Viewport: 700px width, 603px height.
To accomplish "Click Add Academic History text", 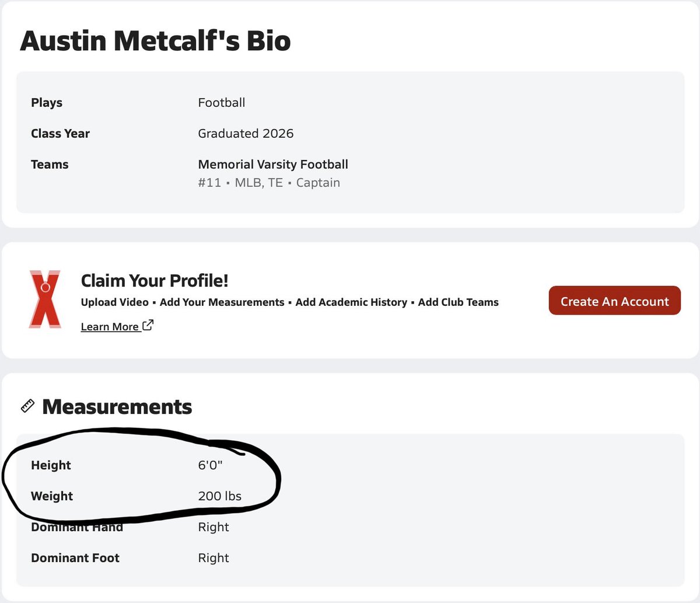I will pos(351,302).
